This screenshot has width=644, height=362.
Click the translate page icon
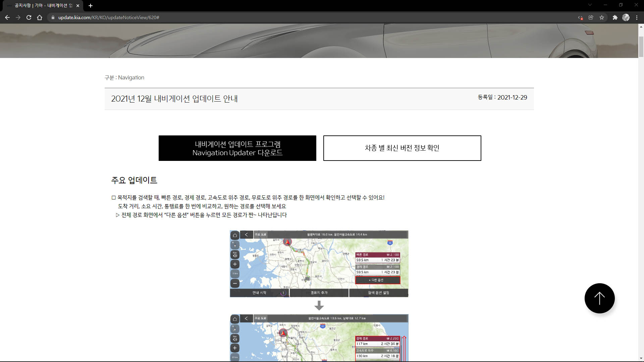580,17
